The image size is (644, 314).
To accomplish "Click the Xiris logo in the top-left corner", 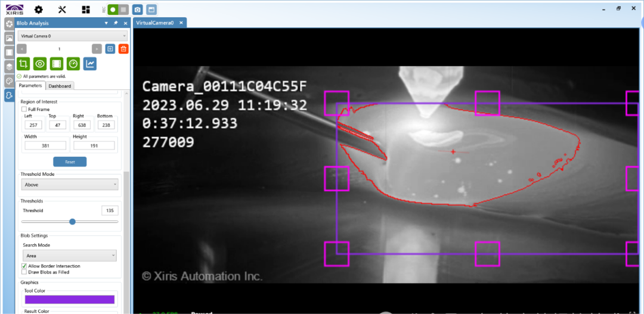I will point(14,10).
